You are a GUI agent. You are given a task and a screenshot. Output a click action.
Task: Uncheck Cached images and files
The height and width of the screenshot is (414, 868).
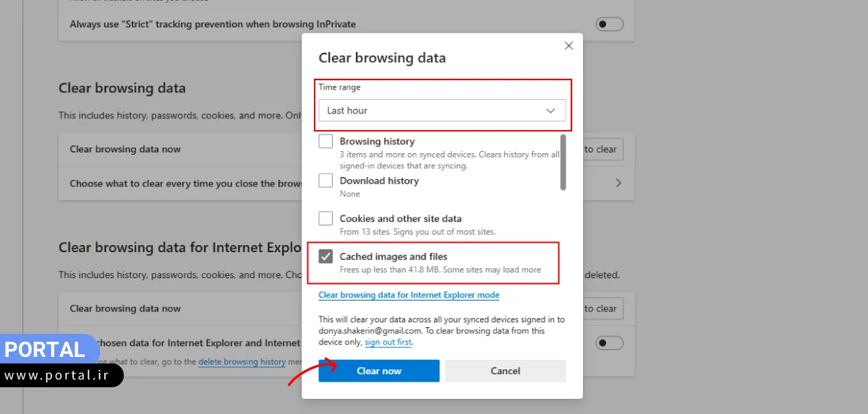[x=325, y=256]
